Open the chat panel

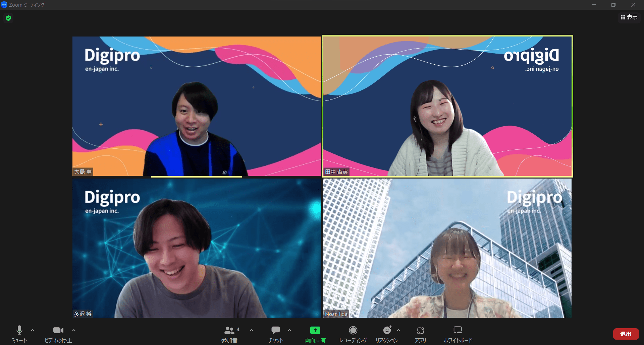tap(275, 334)
